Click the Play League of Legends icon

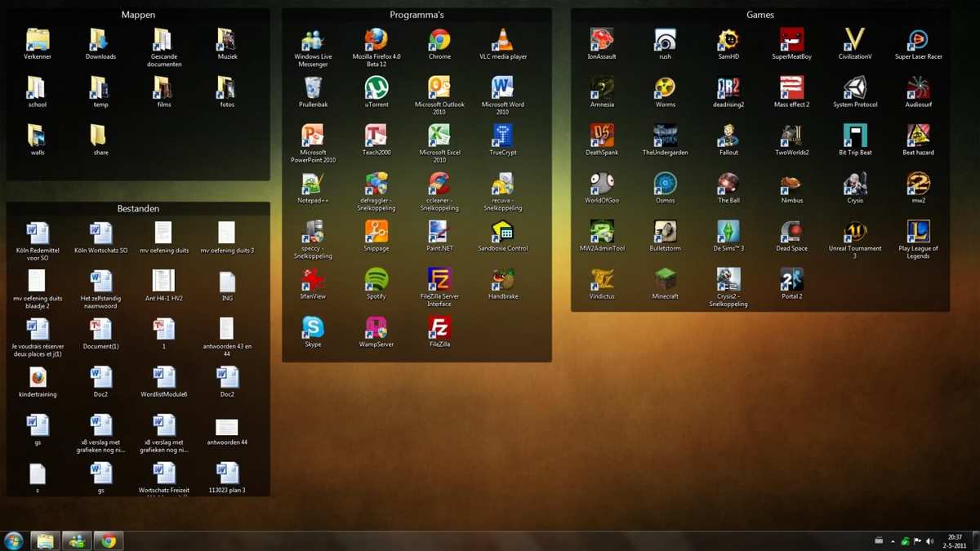(x=918, y=232)
